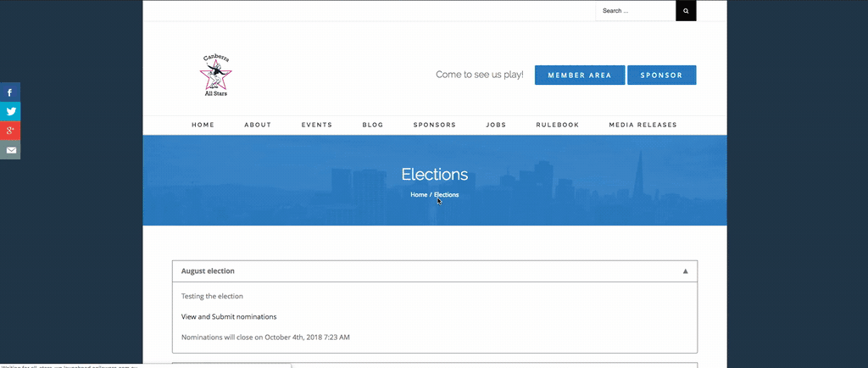Click the search magnifying glass button
Image resolution: width=868 pixels, height=368 pixels.
pyautogui.click(x=686, y=11)
